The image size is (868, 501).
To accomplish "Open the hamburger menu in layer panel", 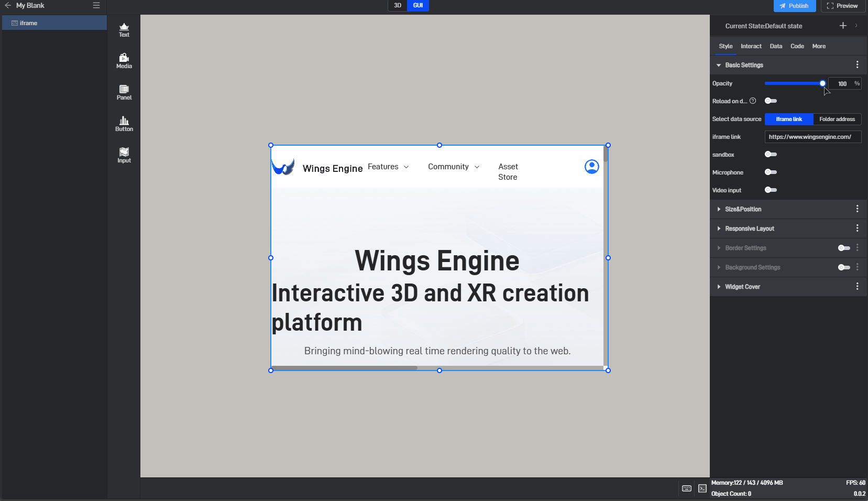I will click(x=96, y=5).
